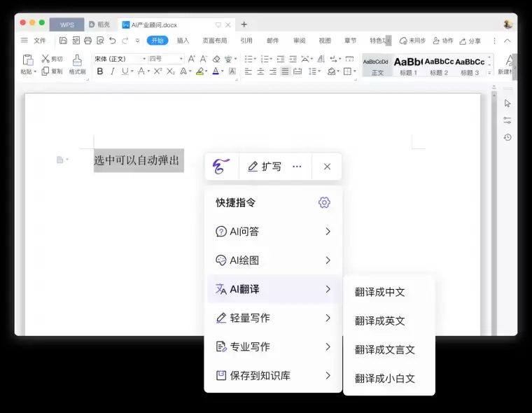Toggle bold formatting
Image resolution: width=532 pixels, height=413 pixels.
(100, 71)
